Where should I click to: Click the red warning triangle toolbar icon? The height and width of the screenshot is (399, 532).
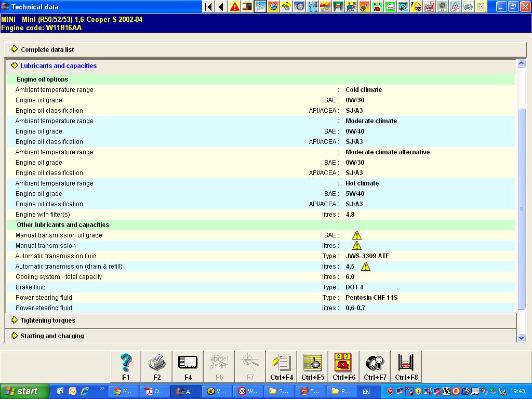(x=235, y=7)
